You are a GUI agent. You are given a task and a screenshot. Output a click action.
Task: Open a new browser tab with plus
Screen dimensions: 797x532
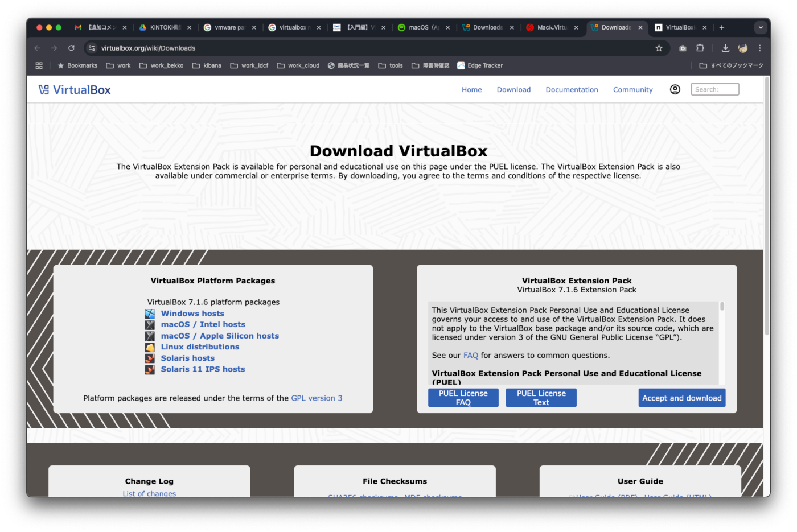tap(721, 27)
